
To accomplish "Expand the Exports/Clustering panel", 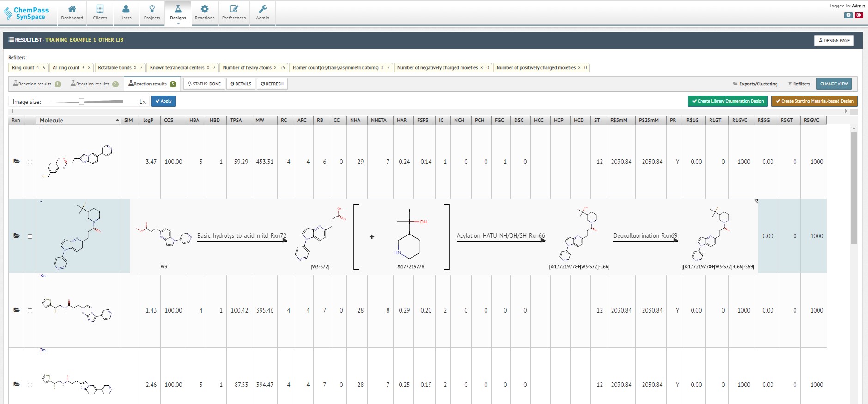I will click(x=755, y=84).
